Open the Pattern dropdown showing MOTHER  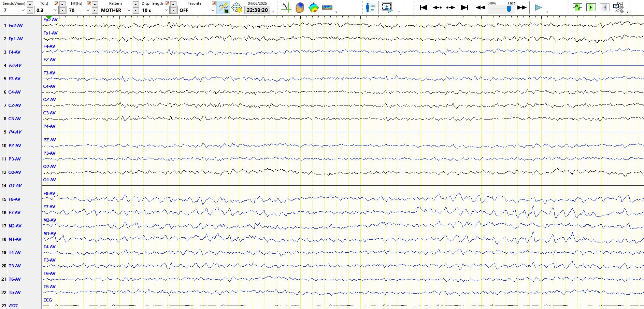pos(129,10)
